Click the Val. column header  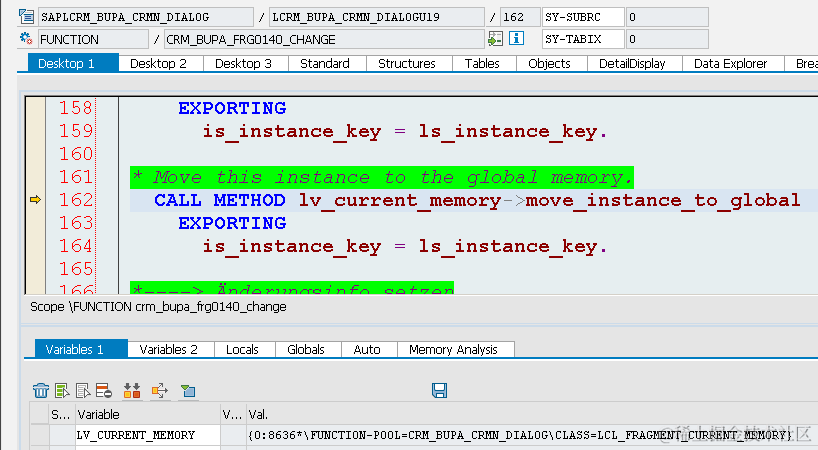tap(532, 415)
